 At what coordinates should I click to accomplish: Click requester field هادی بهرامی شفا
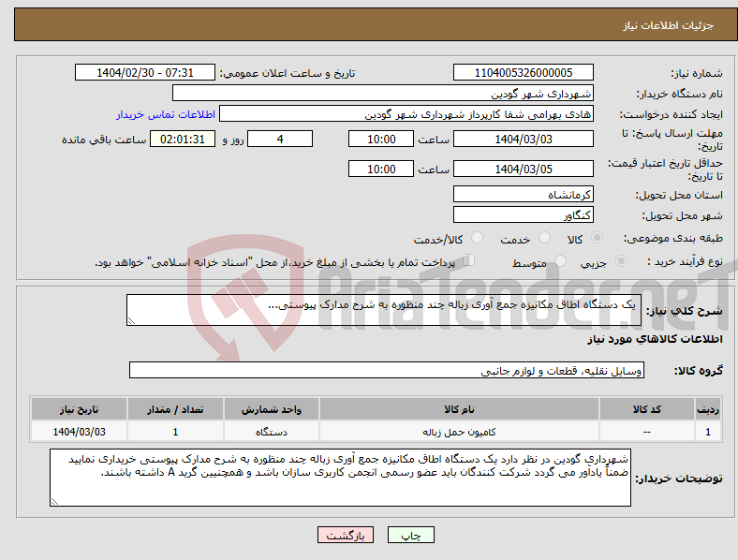coord(406,114)
